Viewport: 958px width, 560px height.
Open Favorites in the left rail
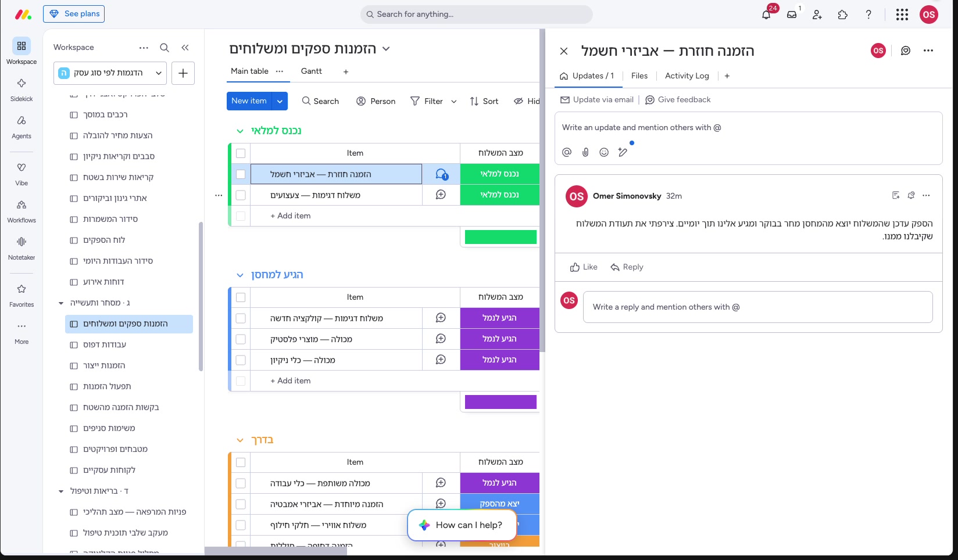(x=22, y=295)
